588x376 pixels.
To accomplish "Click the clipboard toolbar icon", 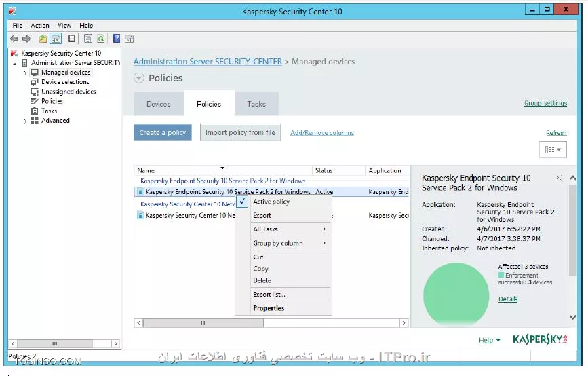I will pyautogui.click(x=72, y=38).
